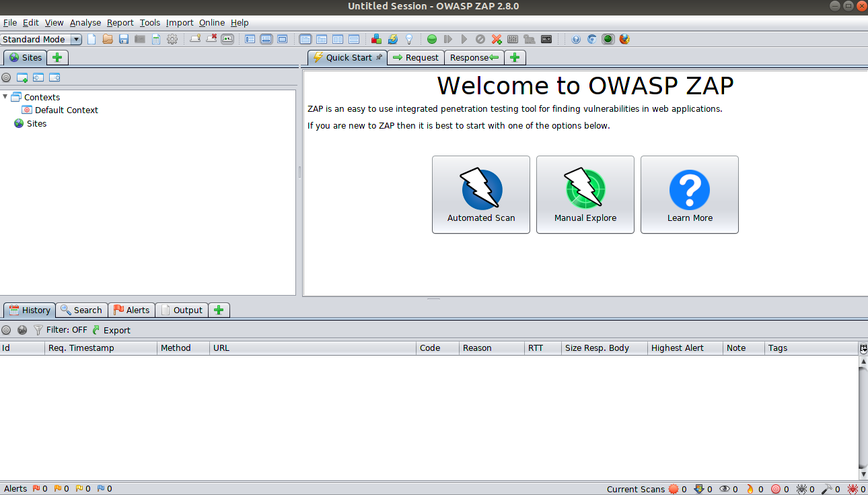Open the History filter funnel icon
The height and width of the screenshot is (495, 868).
pyautogui.click(x=38, y=330)
